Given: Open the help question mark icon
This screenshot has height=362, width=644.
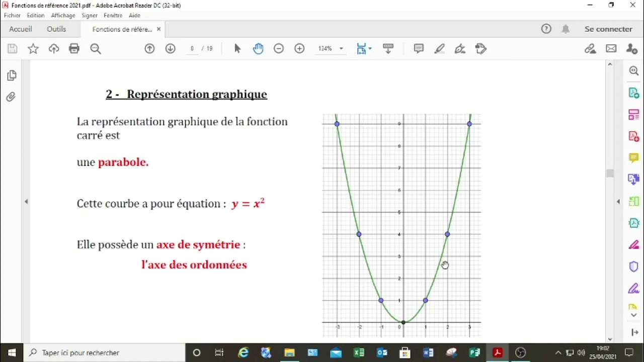Looking at the screenshot, I should [x=546, y=29].
